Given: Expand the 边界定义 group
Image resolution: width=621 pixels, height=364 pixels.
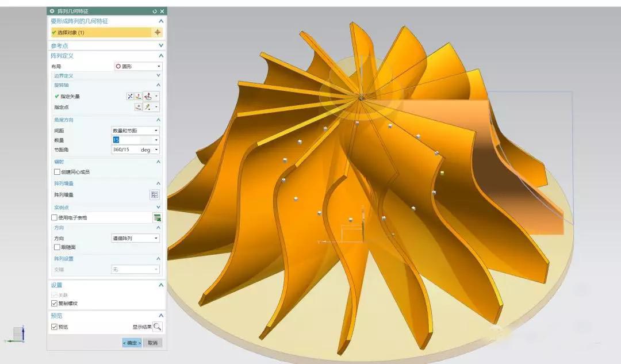Looking at the screenshot, I should (x=159, y=75).
